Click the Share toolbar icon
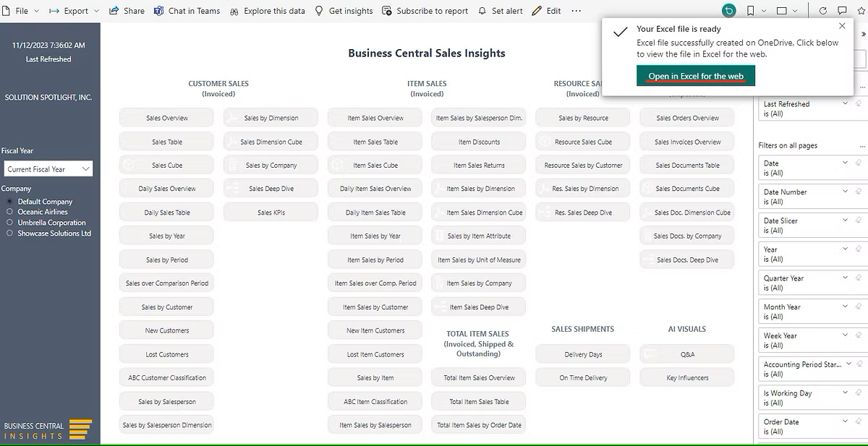This screenshot has height=446, width=868. point(114,11)
